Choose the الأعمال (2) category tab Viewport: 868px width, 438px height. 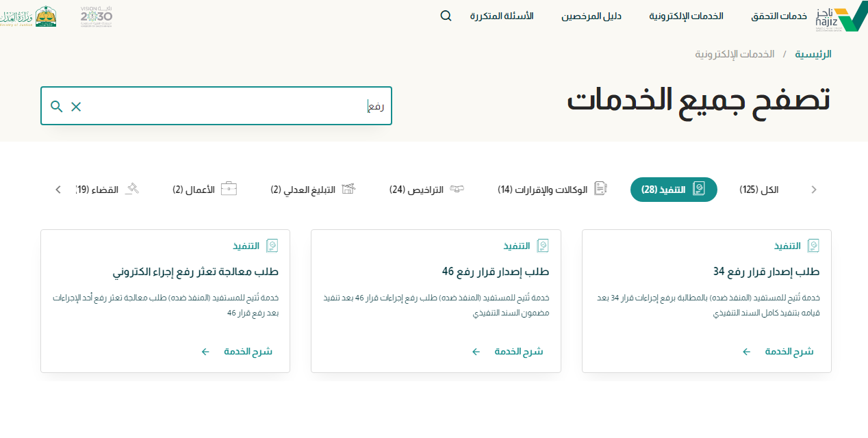pos(204,190)
